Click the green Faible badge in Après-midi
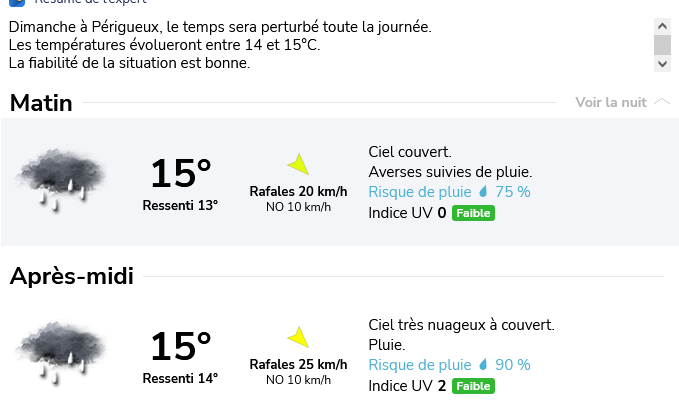Image resolution: width=679 pixels, height=400 pixels. click(473, 386)
